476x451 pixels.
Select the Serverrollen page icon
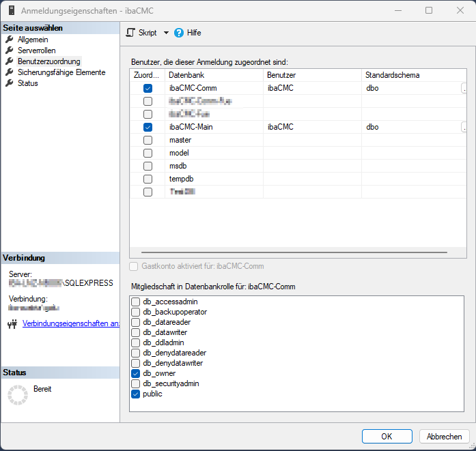(10, 50)
